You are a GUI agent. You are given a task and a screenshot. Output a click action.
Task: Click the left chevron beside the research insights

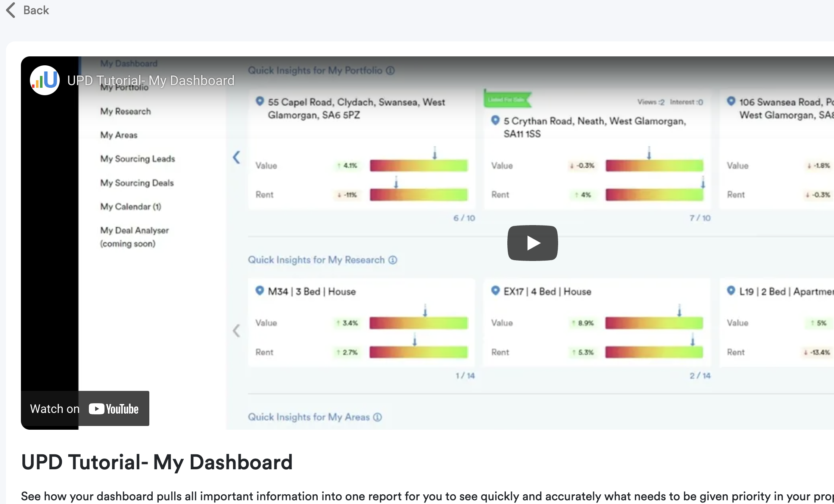click(237, 330)
